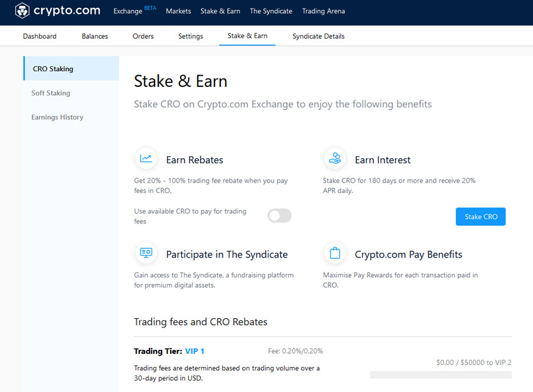Switch to the Balances tab
Screen dimensions: 533x392
95,36
